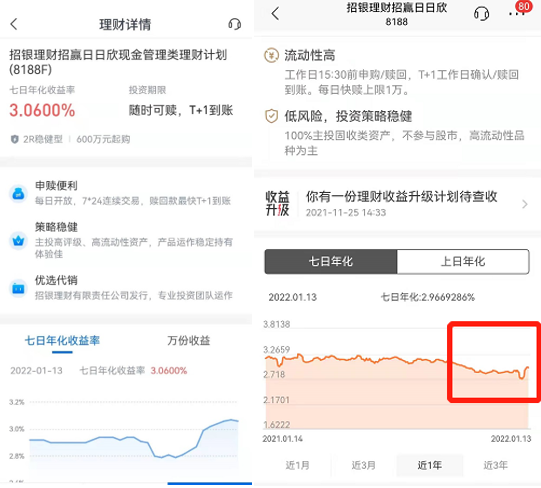Switch chart to 七日年化 segment
This screenshot has height=488, width=541.
[x=331, y=261]
